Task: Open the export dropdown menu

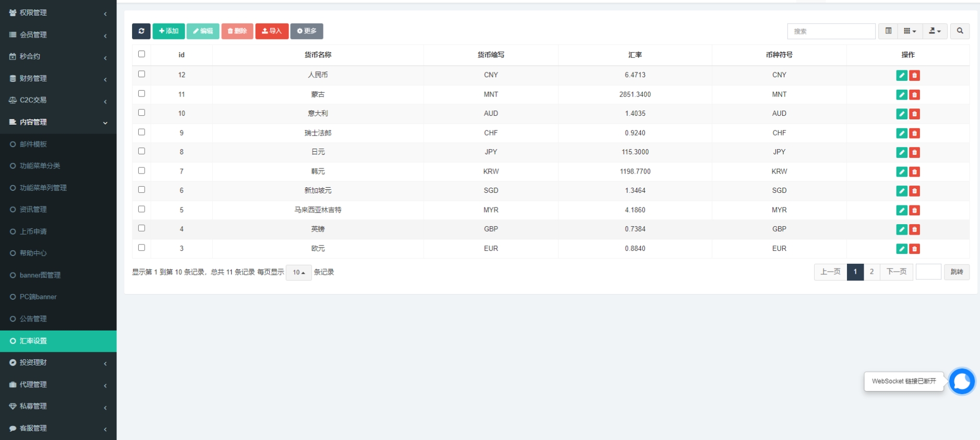Action: coord(935,31)
